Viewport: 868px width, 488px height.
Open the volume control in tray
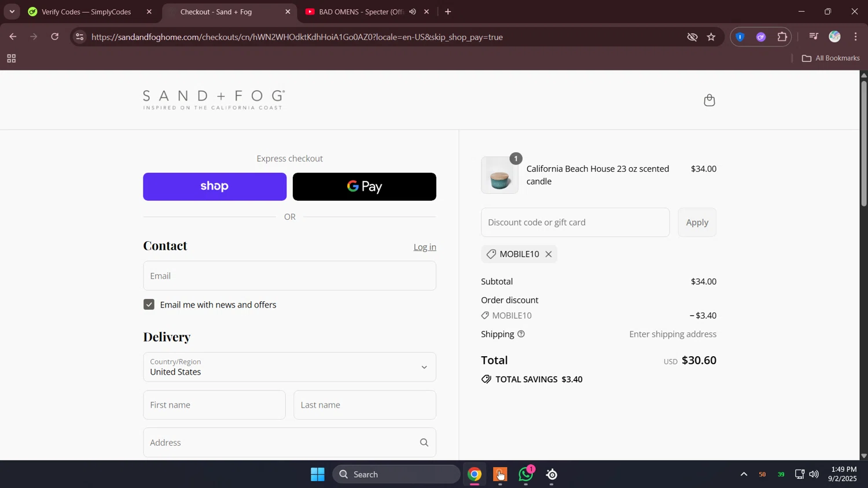click(x=814, y=475)
